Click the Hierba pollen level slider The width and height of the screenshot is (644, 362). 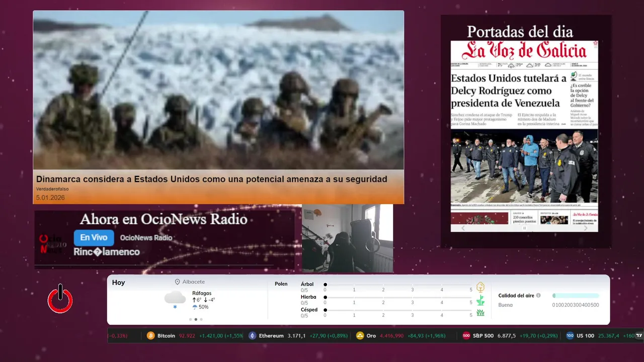point(398,297)
